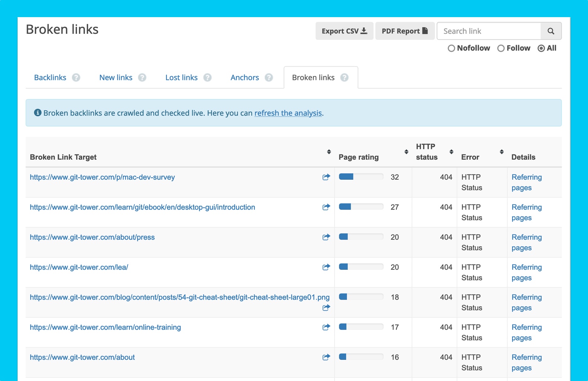Switch to the Backlinks tab
Image resolution: width=588 pixels, height=381 pixels.
(50, 77)
